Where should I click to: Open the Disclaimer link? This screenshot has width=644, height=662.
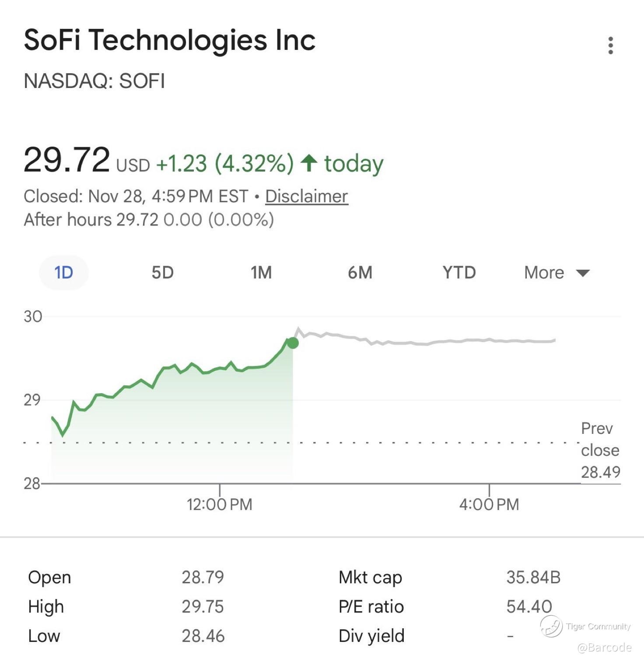click(x=306, y=196)
